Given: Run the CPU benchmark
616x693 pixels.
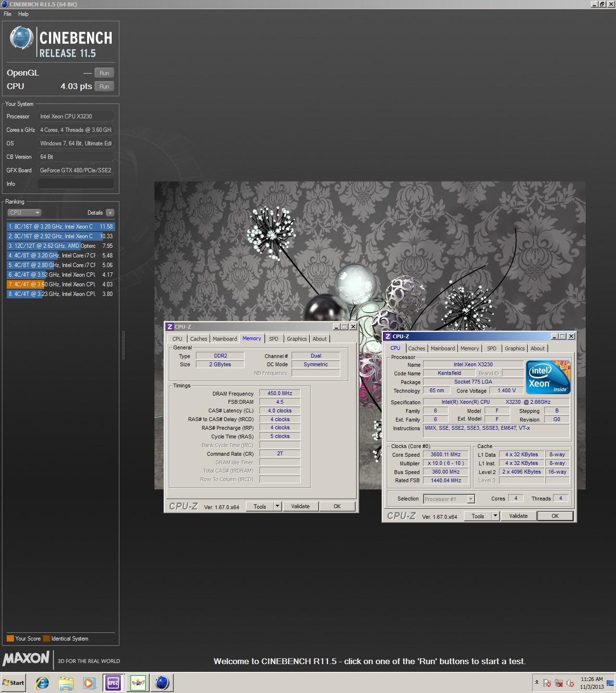Looking at the screenshot, I should tap(104, 87).
